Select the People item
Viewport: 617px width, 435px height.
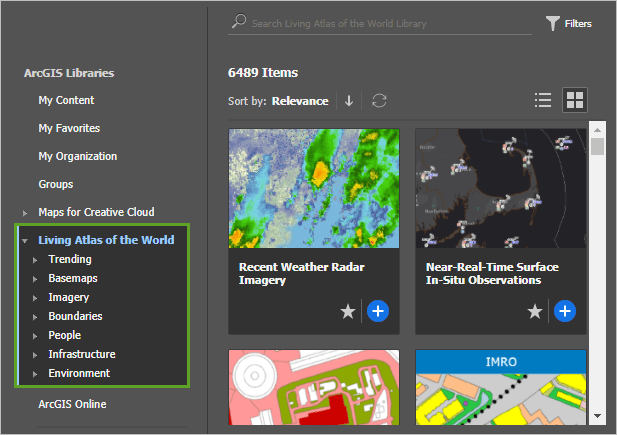pos(65,335)
